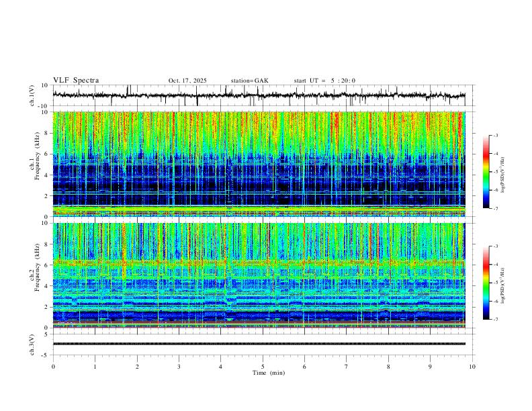
Task: Click the ch.1 voltage waveform trace
Action: (259, 95)
